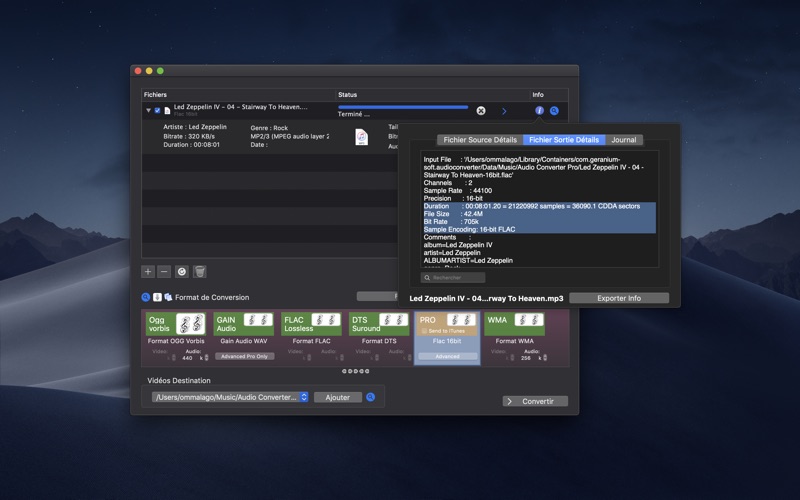Select the WMA format card
800x500 pixels.
pyautogui.click(x=514, y=324)
